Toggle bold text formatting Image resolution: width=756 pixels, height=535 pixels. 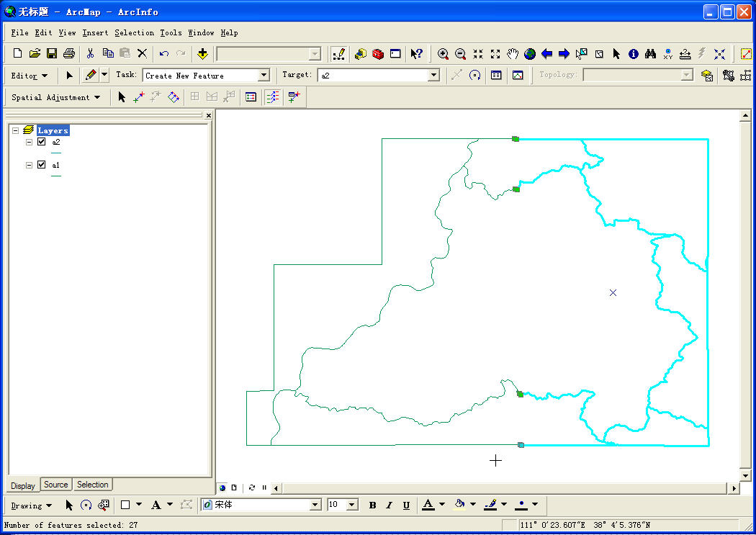pyautogui.click(x=372, y=505)
